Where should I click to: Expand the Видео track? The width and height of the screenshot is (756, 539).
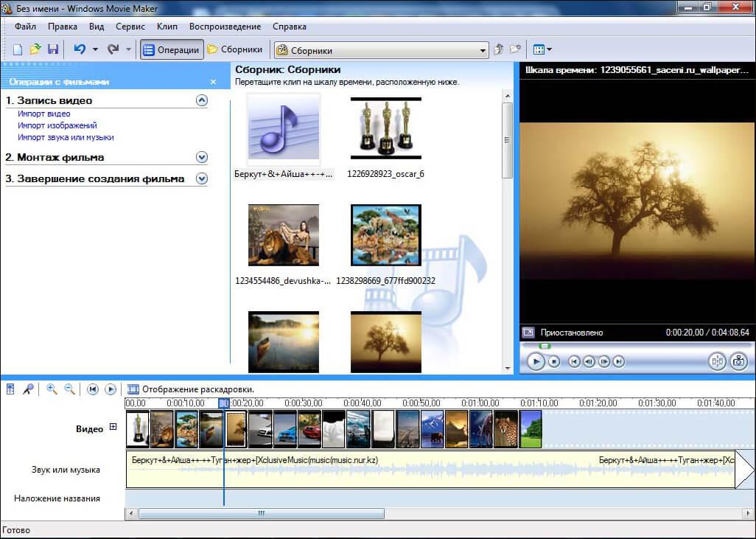(x=113, y=427)
